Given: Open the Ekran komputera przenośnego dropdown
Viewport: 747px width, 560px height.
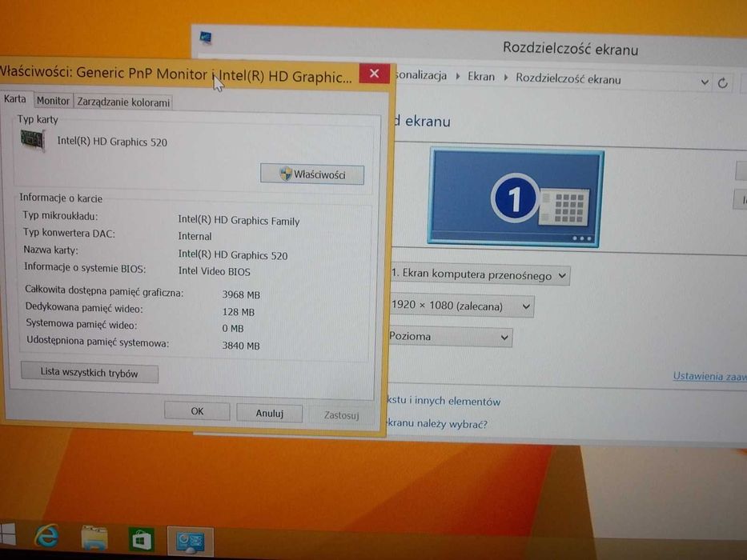Looking at the screenshot, I should click(x=480, y=274).
